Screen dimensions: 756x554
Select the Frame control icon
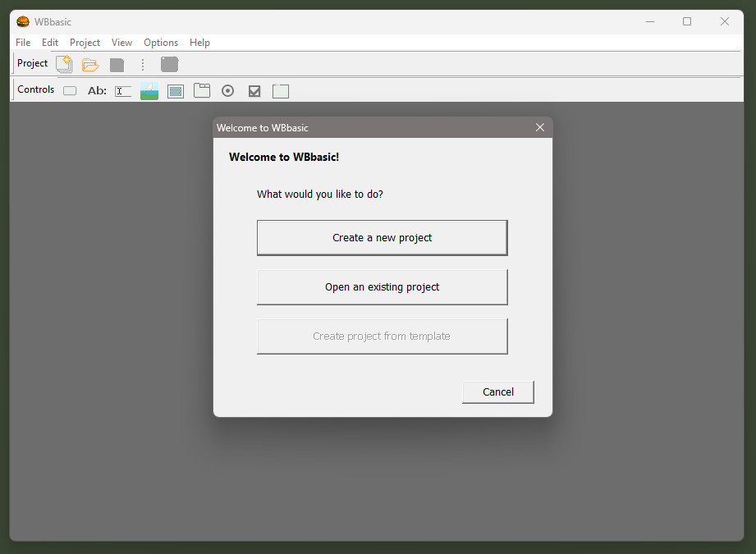pos(202,90)
